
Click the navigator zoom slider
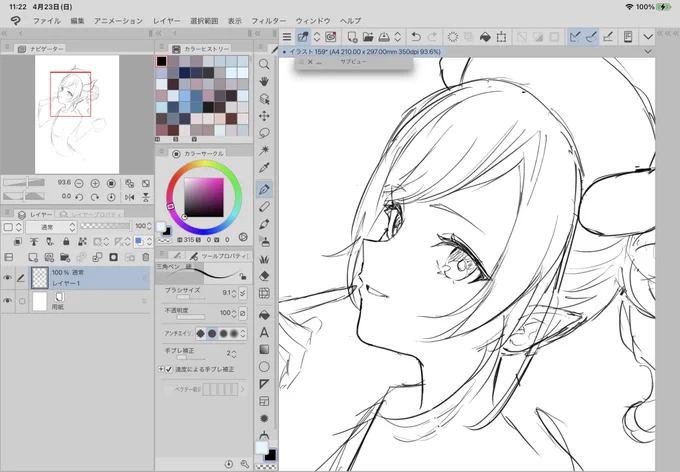point(24,183)
